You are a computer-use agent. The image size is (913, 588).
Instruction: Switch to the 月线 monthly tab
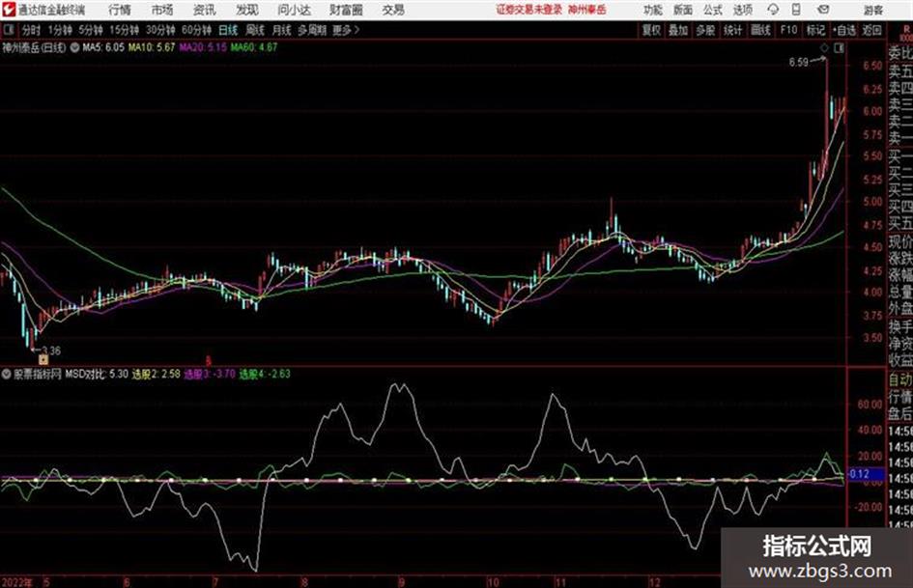(282, 30)
